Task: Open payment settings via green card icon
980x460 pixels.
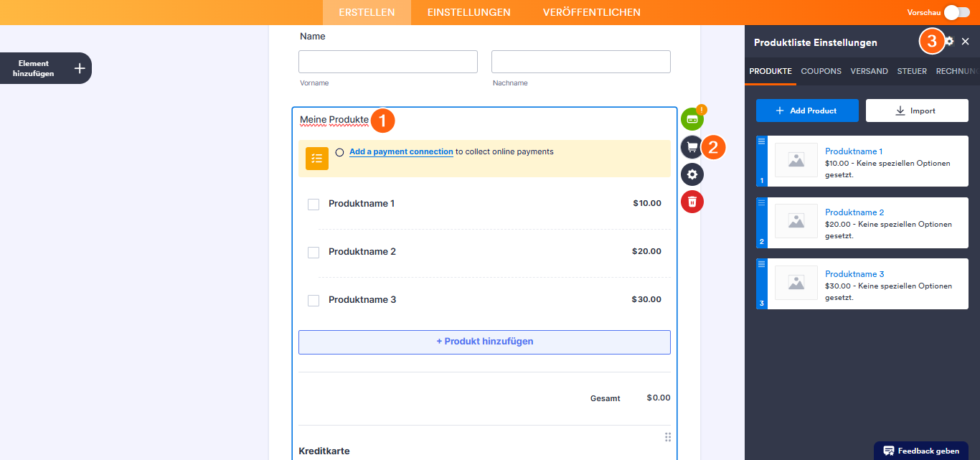Action: point(692,118)
